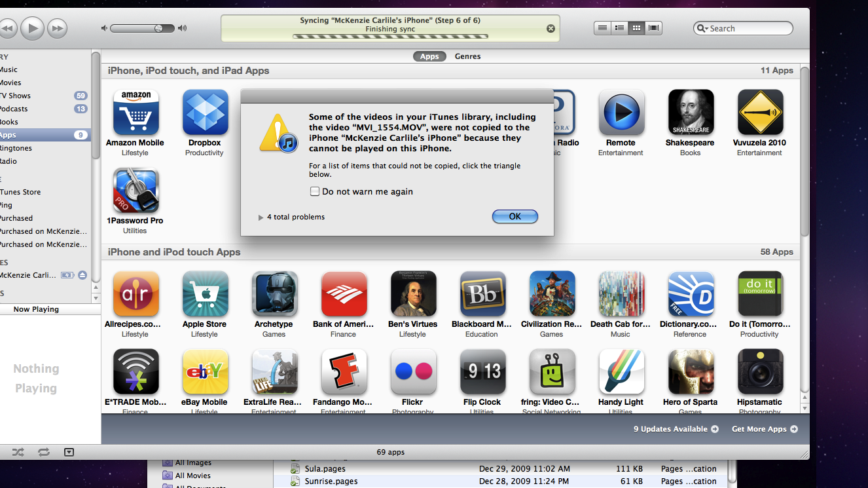
Task: Select the eBay Mobile app icon
Action: [205, 372]
